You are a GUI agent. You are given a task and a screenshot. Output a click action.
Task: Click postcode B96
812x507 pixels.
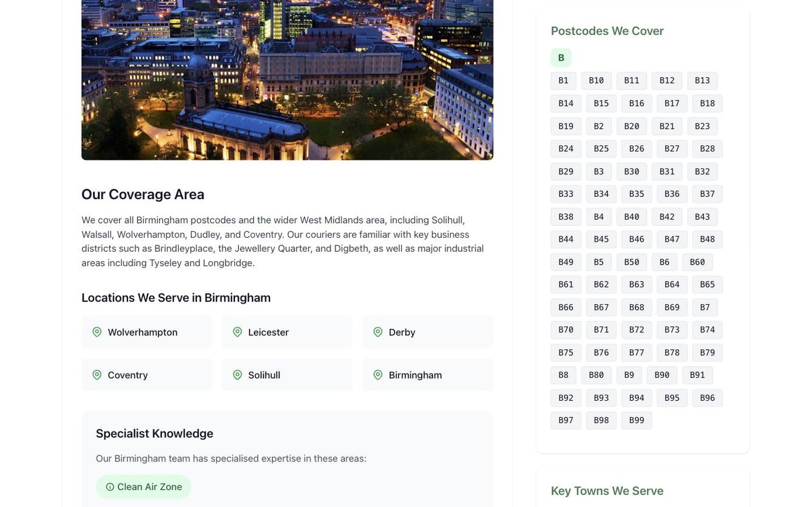tap(707, 398)
